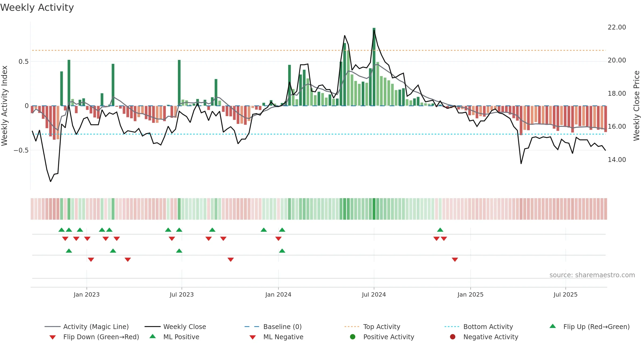Select the Jan 2023 axis label
This screenshot has width=644, height=362.
[87, 294]
